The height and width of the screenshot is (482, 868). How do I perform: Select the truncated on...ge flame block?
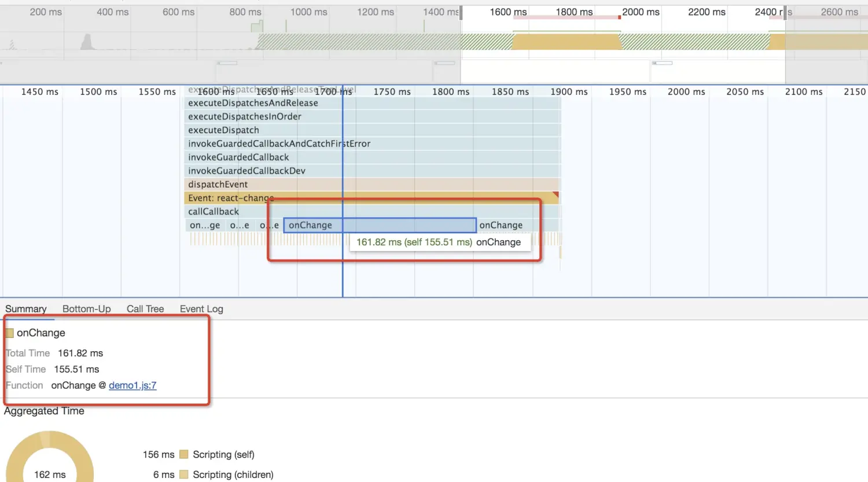(x=205, y=225)
